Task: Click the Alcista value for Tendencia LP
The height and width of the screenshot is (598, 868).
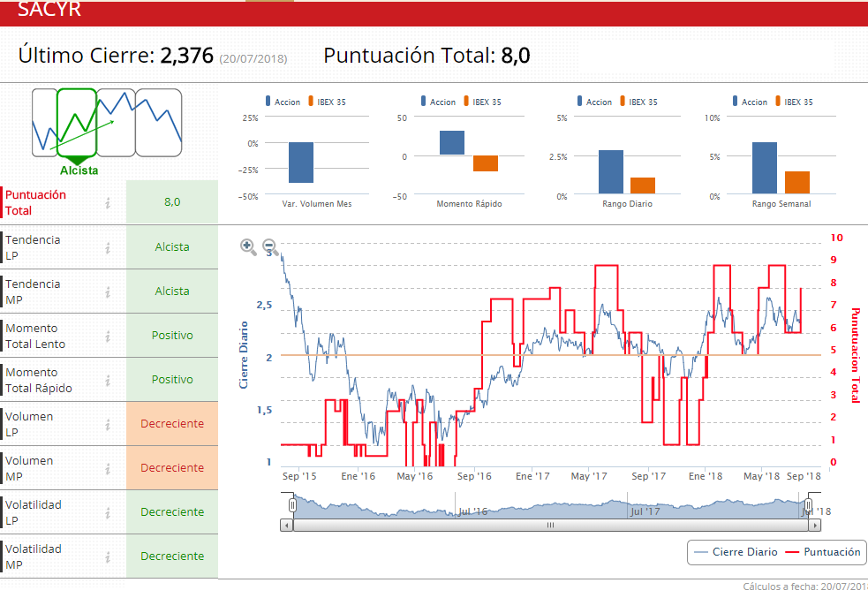Action: [x=172, y=247]
